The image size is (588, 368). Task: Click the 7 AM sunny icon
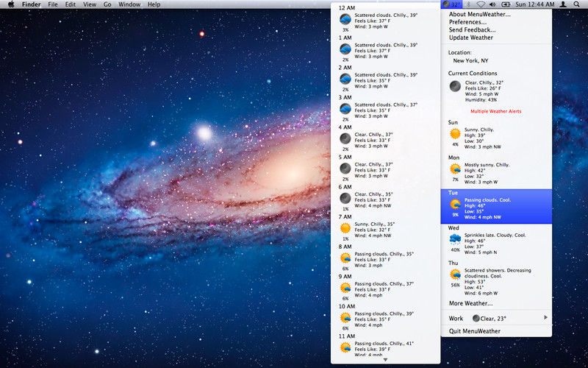tap(345, 228)
